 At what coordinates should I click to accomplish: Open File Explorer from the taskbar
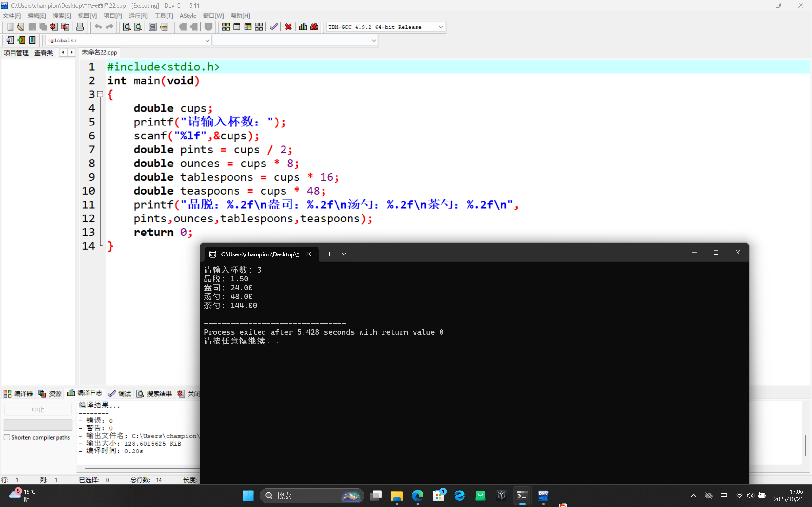[396, 496]
